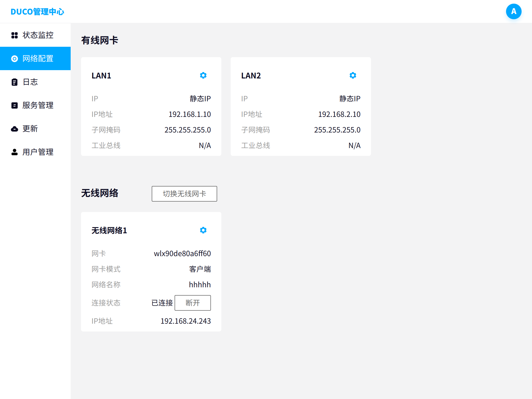The image size is (532, 399).
Task: Open 无线网络1 settings gear icon
Action: pyautogui.click(x=203, y=230)
